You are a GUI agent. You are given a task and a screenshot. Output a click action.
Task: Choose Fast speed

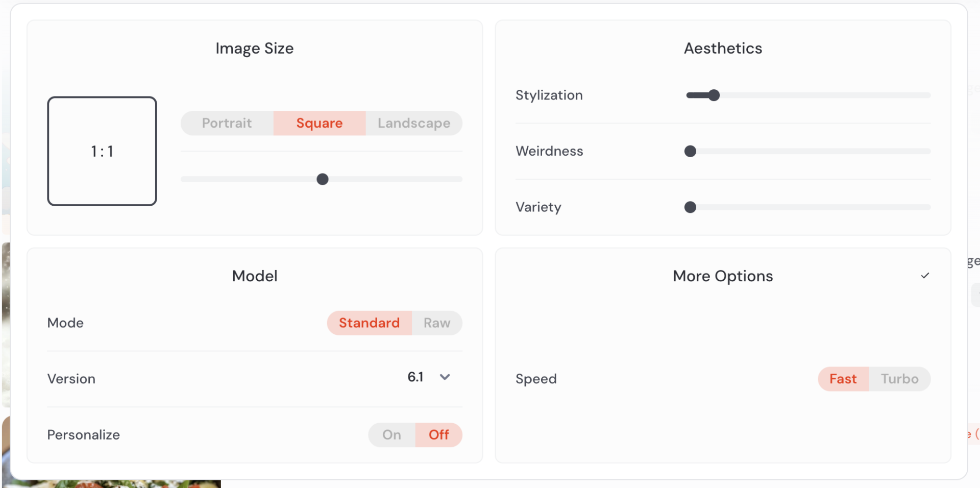click(x=843, y=379)
